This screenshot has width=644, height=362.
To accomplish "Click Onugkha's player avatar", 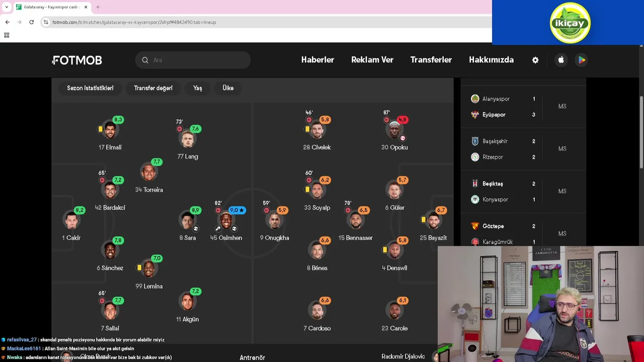I will coord(274,220).
